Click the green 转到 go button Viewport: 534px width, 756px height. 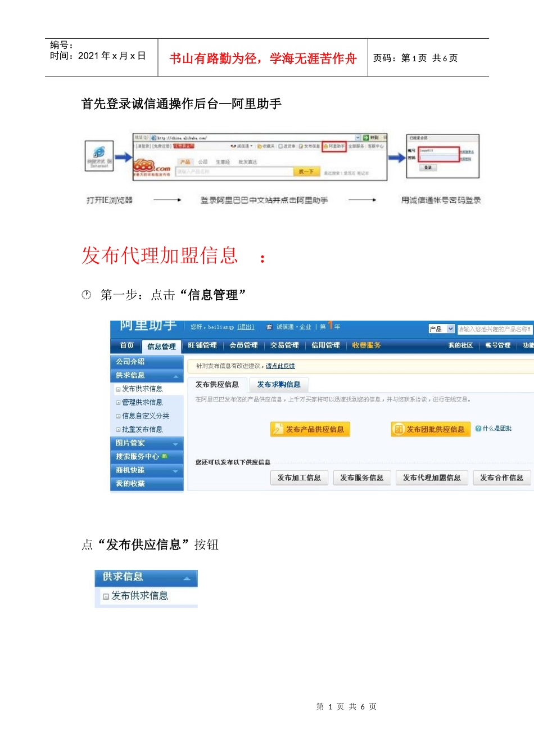point(370,137)
